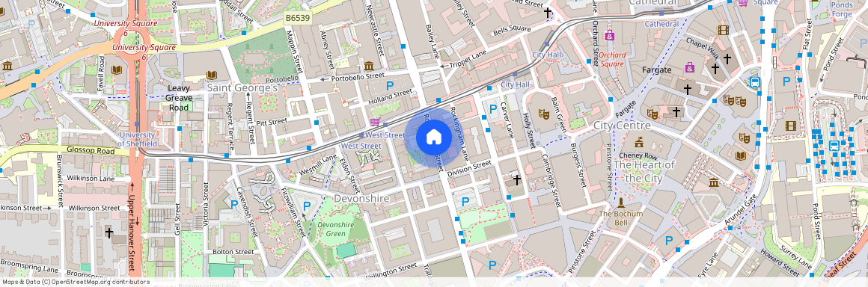Click the bus stop icon near Flat Street
The width and height of the screenshot is (868, 287).
(754, 83)
